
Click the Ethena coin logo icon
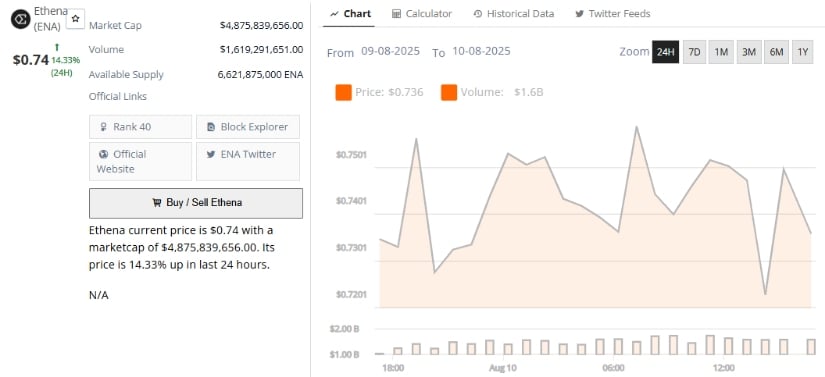21,19
